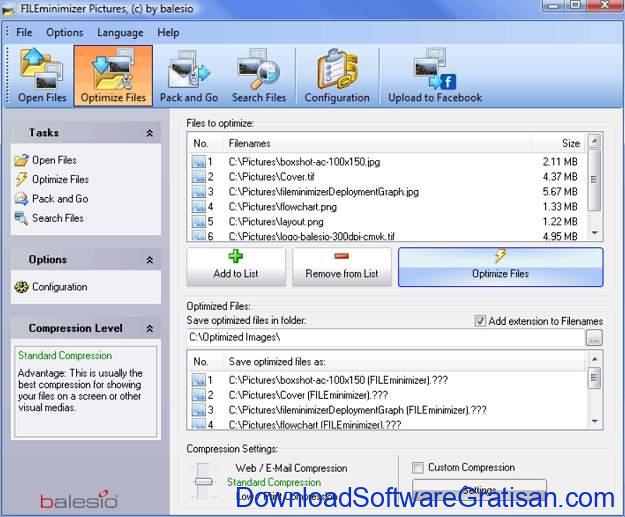
Task: Open the Configuration clipboard toolbar icon
Action: click(337, 75)
